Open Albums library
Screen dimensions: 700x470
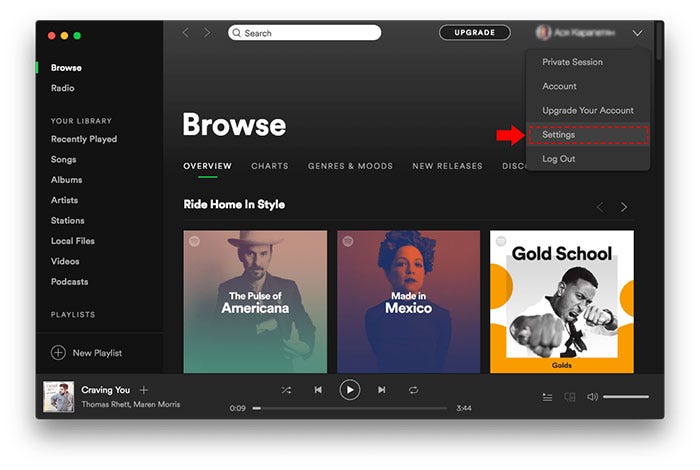[x=67, y=180]
